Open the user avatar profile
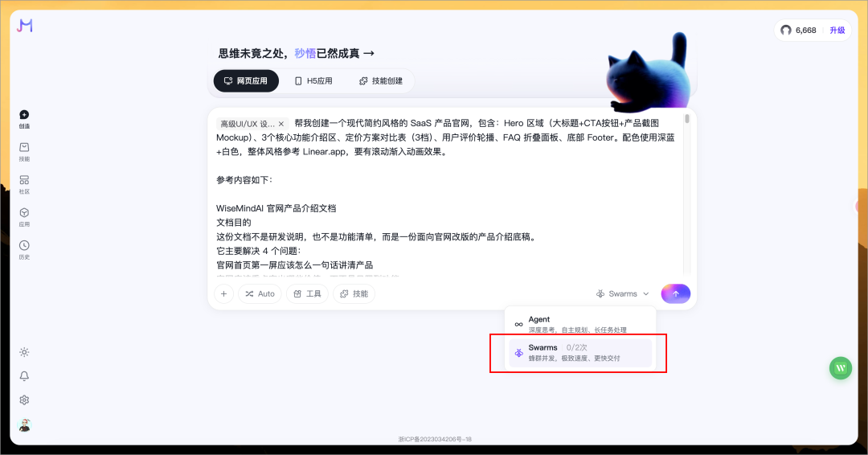This screenshot has height=455, width=868. tap(24, 424)
